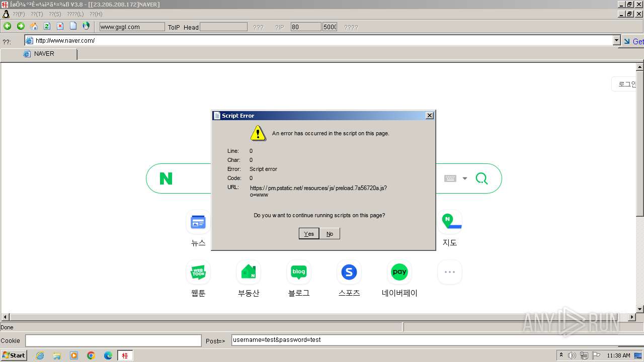The image size is (644, 362).
Task: Open the ??(S) menu
Action: tap(55, 14)
